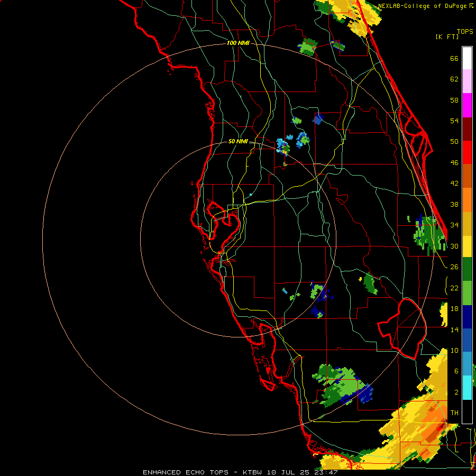Click the "100 NMI" range ring label
This screenshot has width=476, height=476.
pyautogui.click(x=238, y=43)
